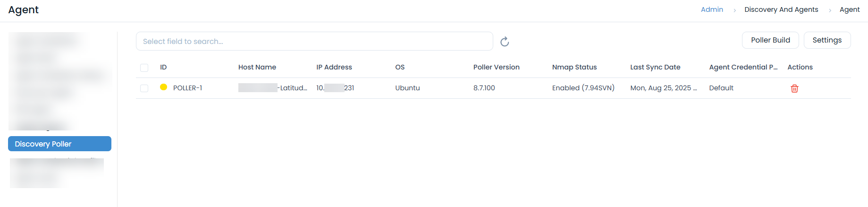868x207 pixels.
Task: Focus the 'Select field to search' input
Action: pos(314,42)
